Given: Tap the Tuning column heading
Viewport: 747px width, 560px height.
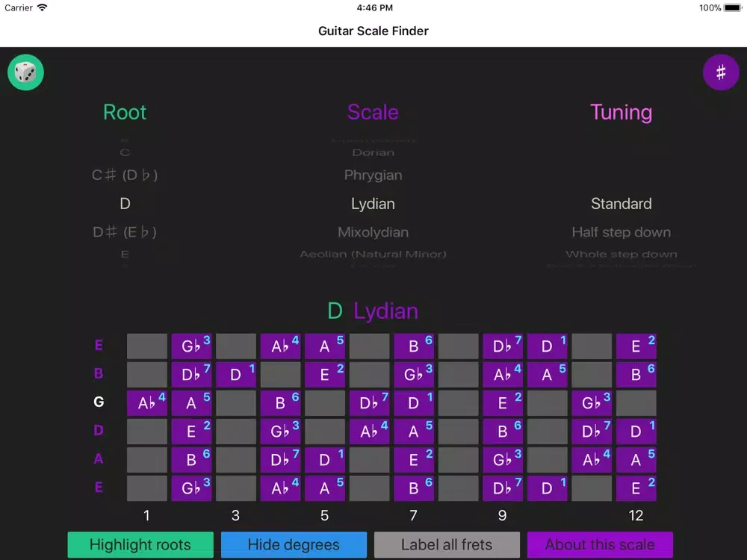Looking at the screenshot, I should (622, 113).
